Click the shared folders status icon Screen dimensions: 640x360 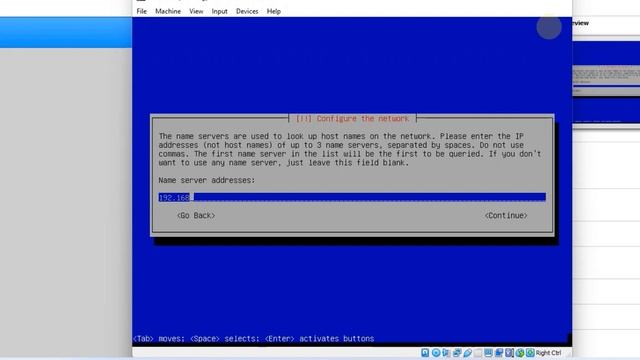tap(478, 353)
